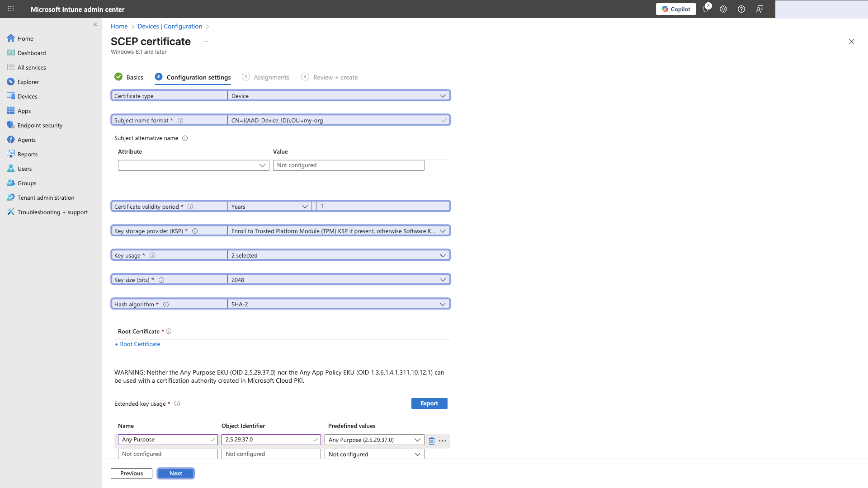Switch to the Assignments step
868x488 pixels.
click(271, 77)
